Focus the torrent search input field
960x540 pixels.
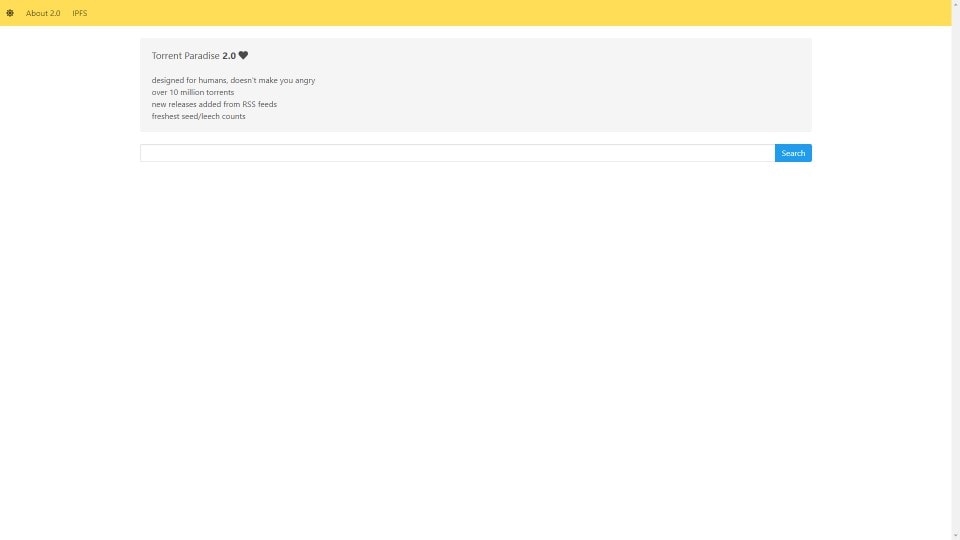(x=457, y=153)
